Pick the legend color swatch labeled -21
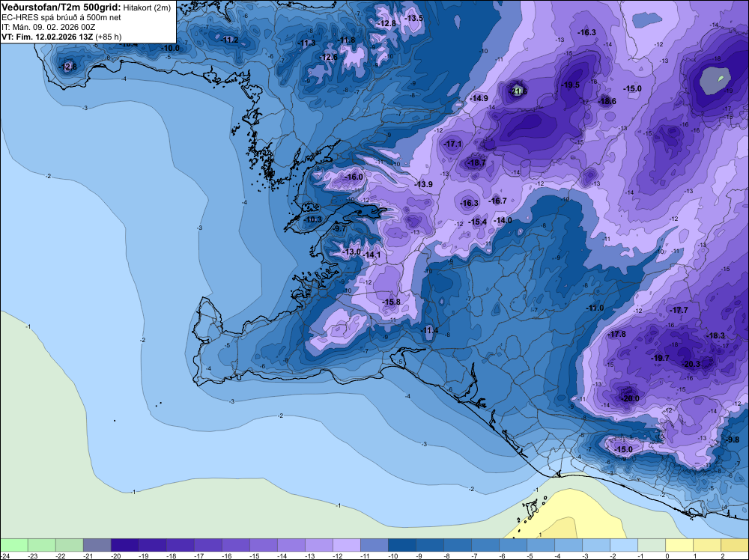Image resolution: width=749 pixels, height=560 pixels. (97, 545)
